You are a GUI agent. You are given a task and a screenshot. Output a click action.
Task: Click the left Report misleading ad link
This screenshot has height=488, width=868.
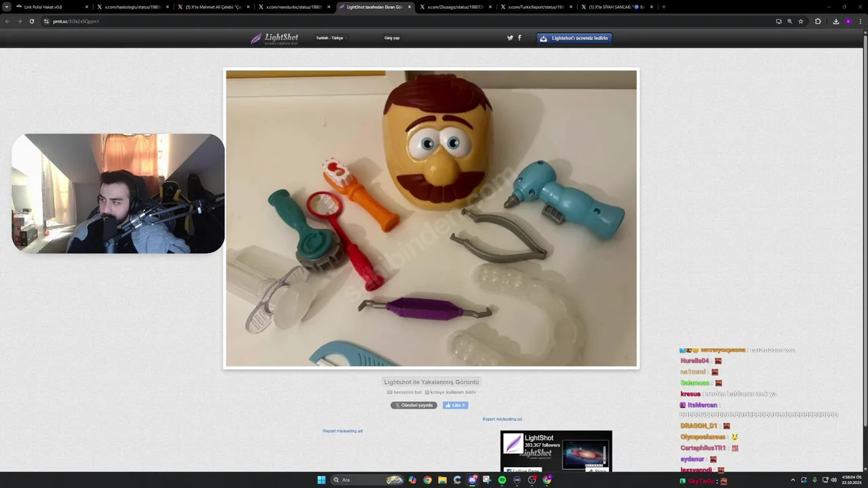(x=342, y=431)
